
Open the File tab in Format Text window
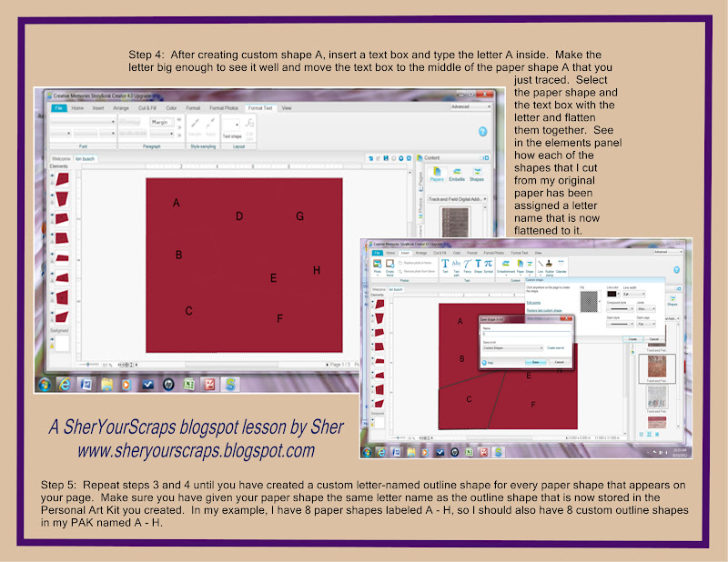pyautogui.click(x=58, y=108)
